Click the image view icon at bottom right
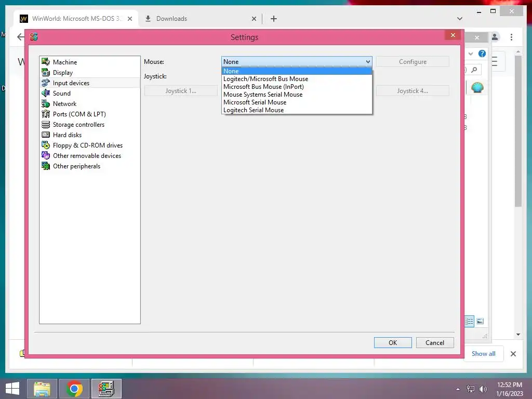 480,321
